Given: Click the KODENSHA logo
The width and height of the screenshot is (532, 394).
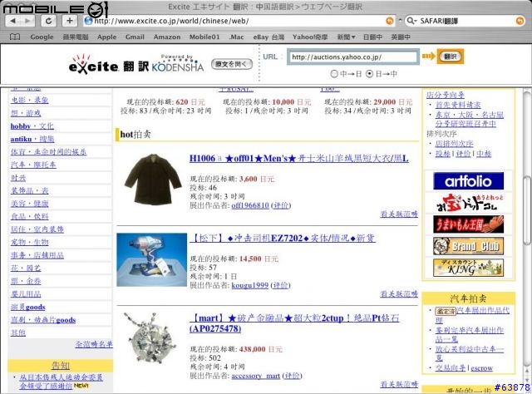Looking at the screenshot, I should (177, 63).
